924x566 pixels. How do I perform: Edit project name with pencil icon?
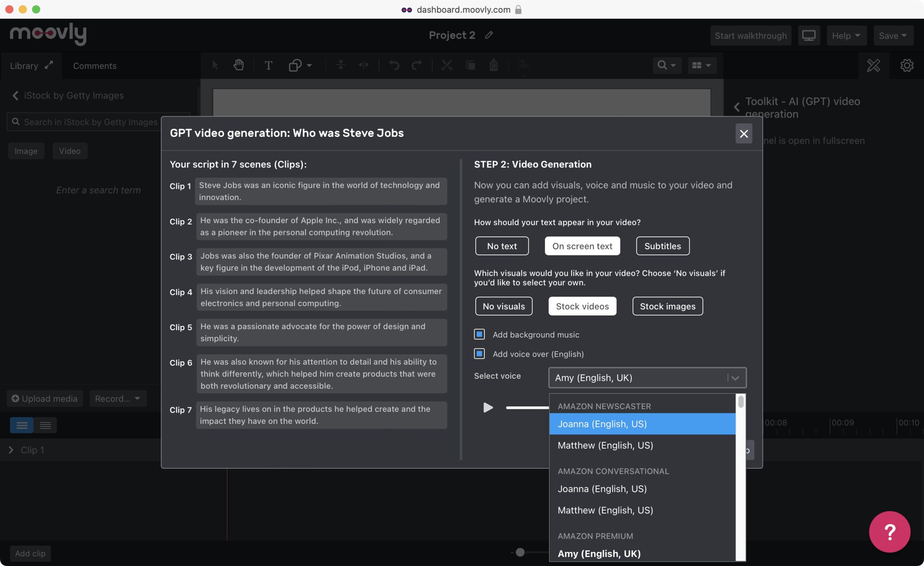pyautogui.click(x=489, y=35)
